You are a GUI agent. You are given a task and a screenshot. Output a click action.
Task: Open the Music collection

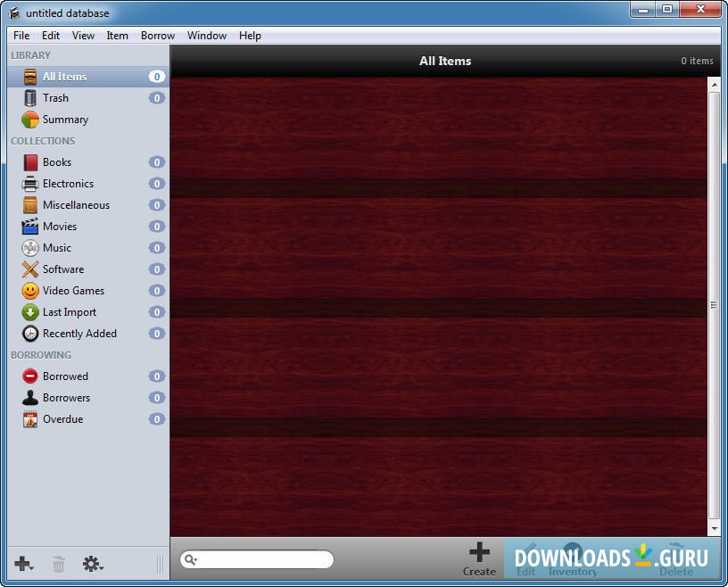(x=59, y=248)
